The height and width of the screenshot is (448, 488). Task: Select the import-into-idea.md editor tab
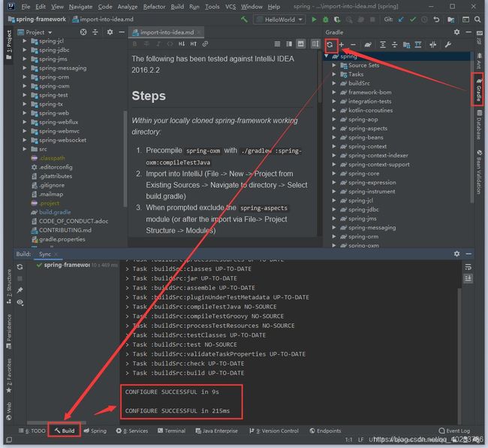tap(167, 32)
